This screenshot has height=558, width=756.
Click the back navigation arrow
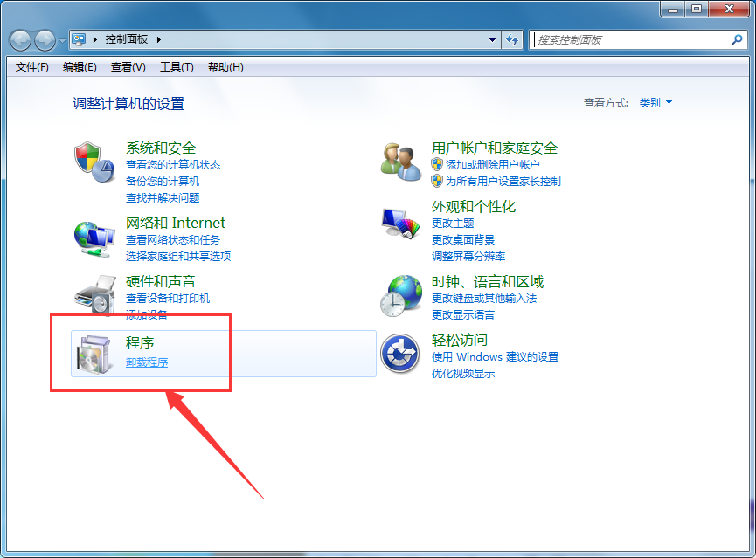[x=20, y=40]
